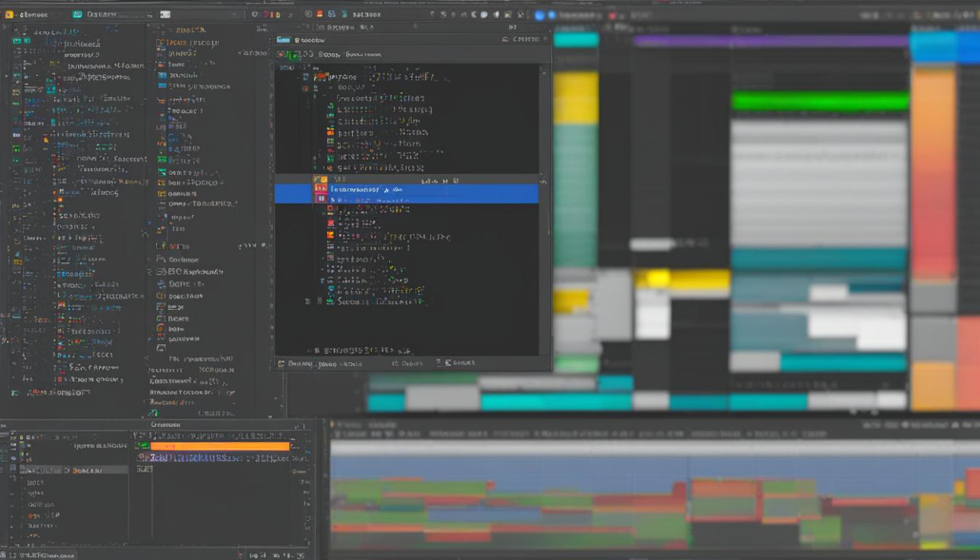
Task: Select the tall orange-red gradient column on the right
Action: pyautogui.click(x=932, y=172)
